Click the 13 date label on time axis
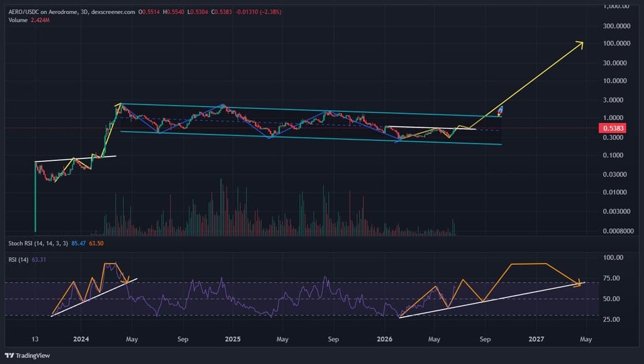Viewport: 644px width, 364px height. click(x=35, y=339)
